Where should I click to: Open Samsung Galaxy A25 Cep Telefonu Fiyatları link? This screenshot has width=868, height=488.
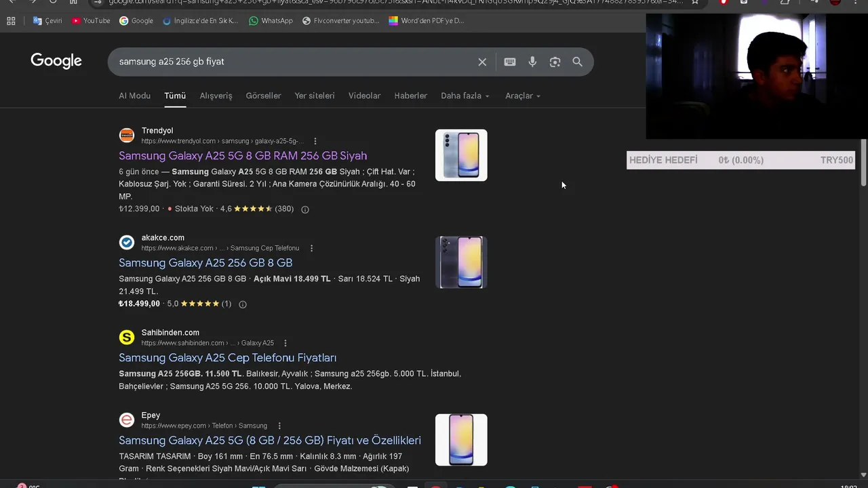click(228, 358)
